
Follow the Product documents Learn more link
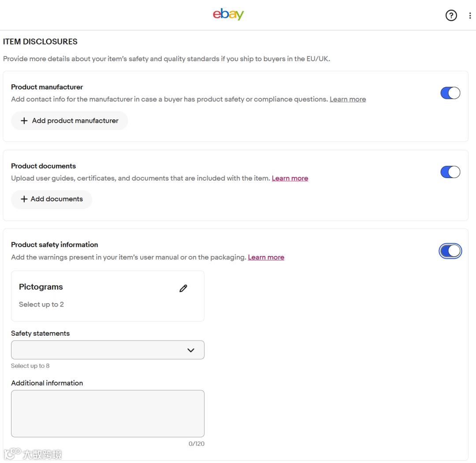click(x=290, y=178)
